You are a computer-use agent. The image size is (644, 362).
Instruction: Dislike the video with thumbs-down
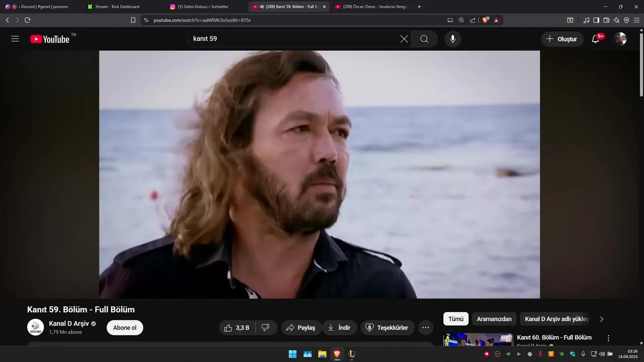[266, 328]
